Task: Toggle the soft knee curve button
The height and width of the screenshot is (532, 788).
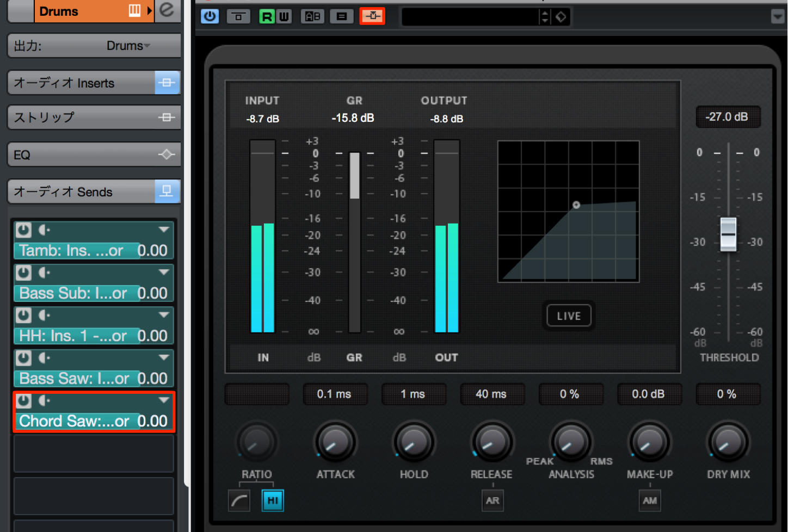Action: click(239, 500)
